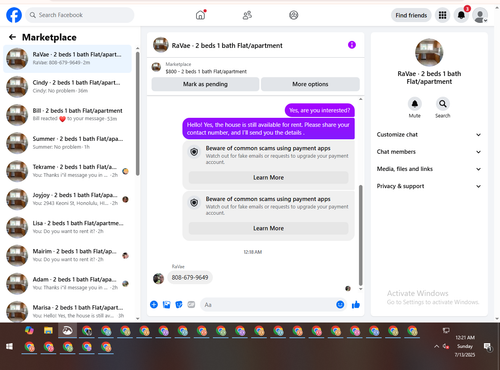The width and height of the screenshot is (500, 370).
Task: Open the account profile menu
Action: point(480,15)
